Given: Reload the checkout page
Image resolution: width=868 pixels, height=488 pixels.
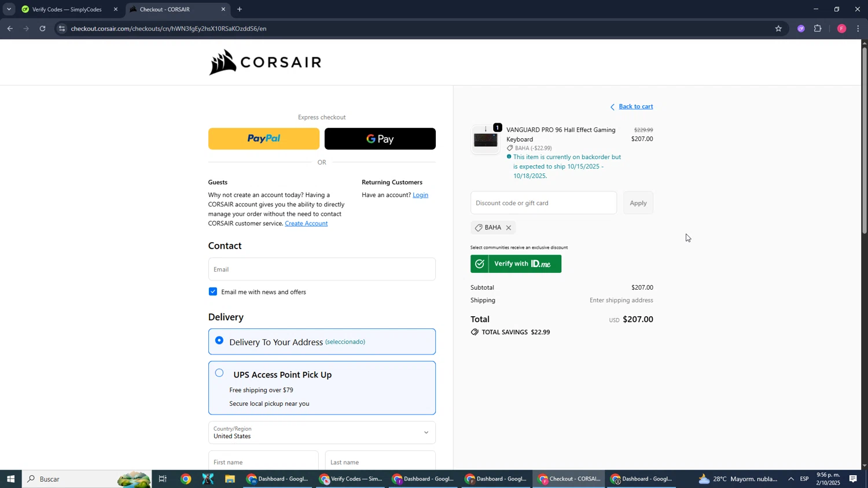Looking at the screenshot, I should [x=42, y=28].
